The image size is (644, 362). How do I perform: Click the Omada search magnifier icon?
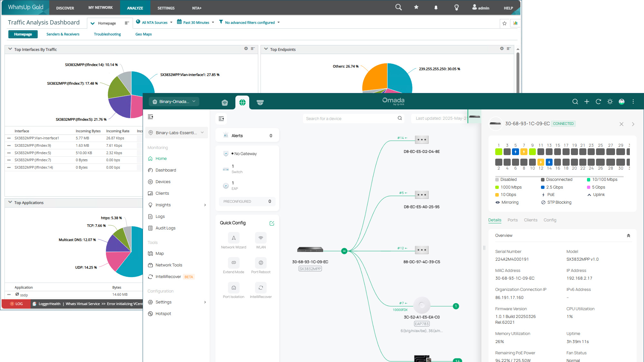[x=575, y=102]
